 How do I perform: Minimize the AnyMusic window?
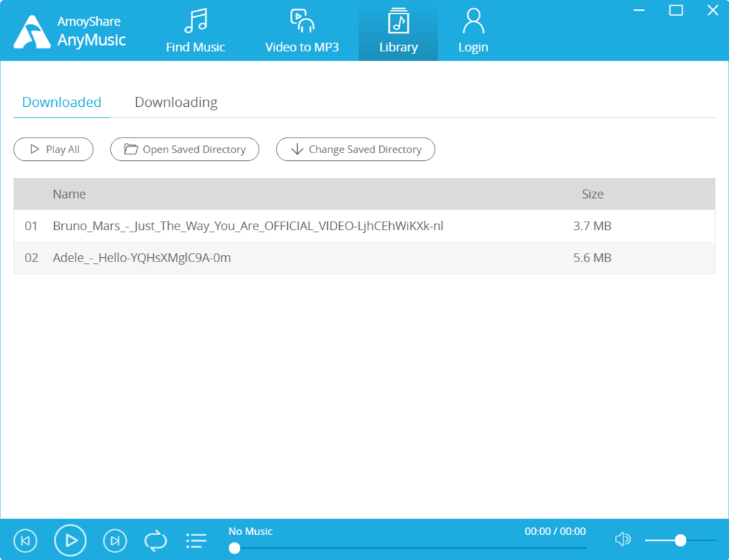pyautogui.click(x=639, y=10)
